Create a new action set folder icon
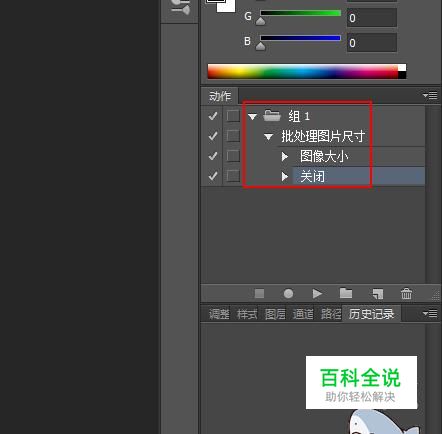The height and width of the screenshot is (434, 442). [x=346, y=293]
